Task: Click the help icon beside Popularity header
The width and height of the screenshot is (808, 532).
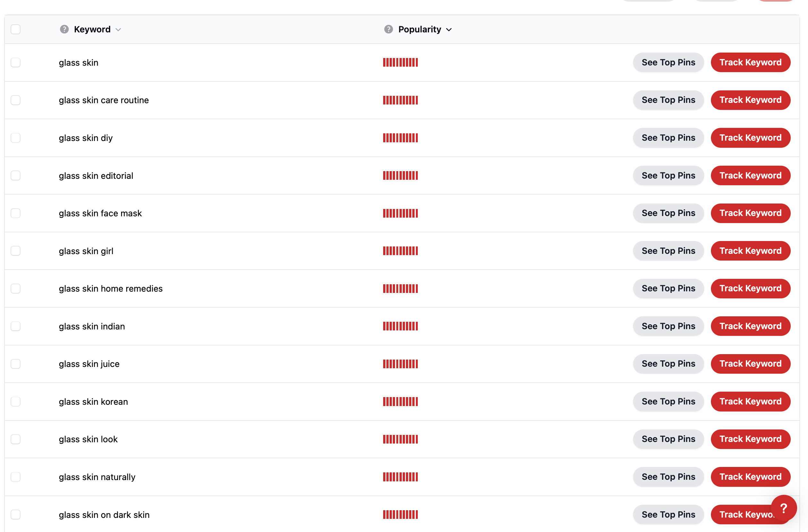Action: pyautogui.click(x=388, y=29)
